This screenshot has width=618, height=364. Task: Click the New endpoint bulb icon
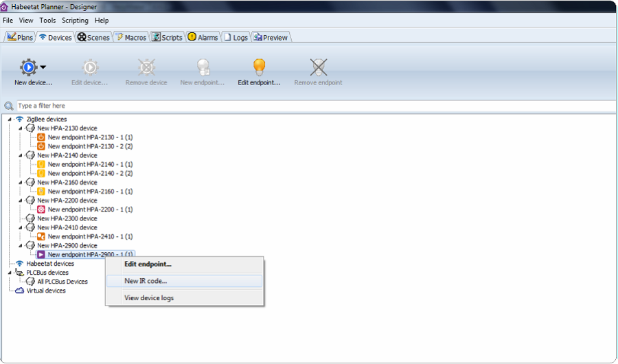[x=203, y=67]
